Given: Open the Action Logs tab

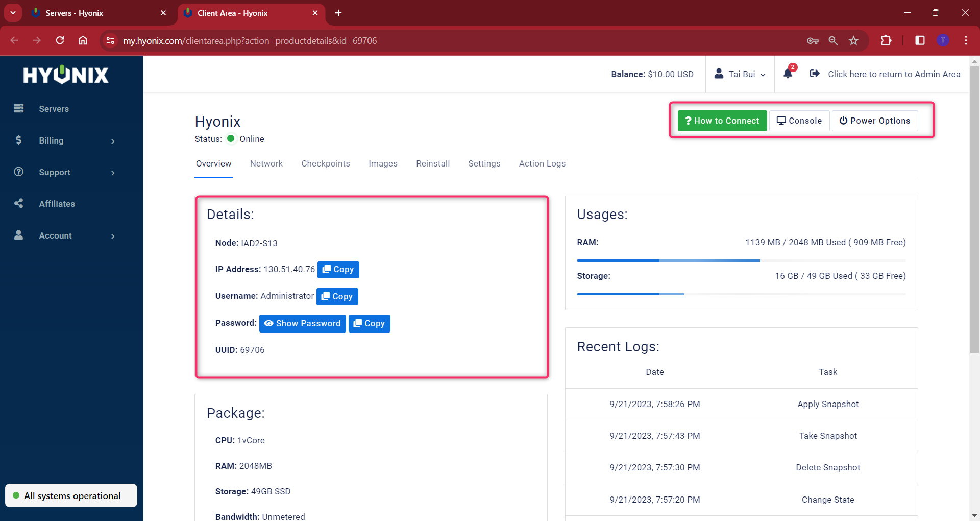Looking at the screenshot, I should (542, 163).
